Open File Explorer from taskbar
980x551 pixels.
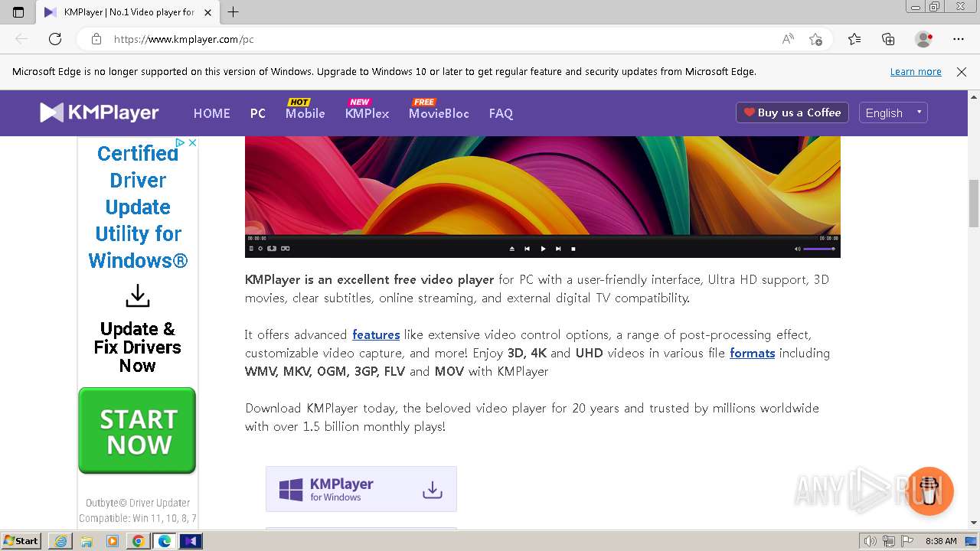[x=87, y=541]
